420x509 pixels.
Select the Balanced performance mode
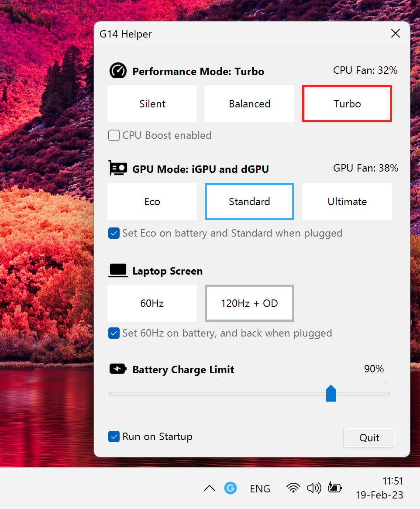click(x=249, y=104)
